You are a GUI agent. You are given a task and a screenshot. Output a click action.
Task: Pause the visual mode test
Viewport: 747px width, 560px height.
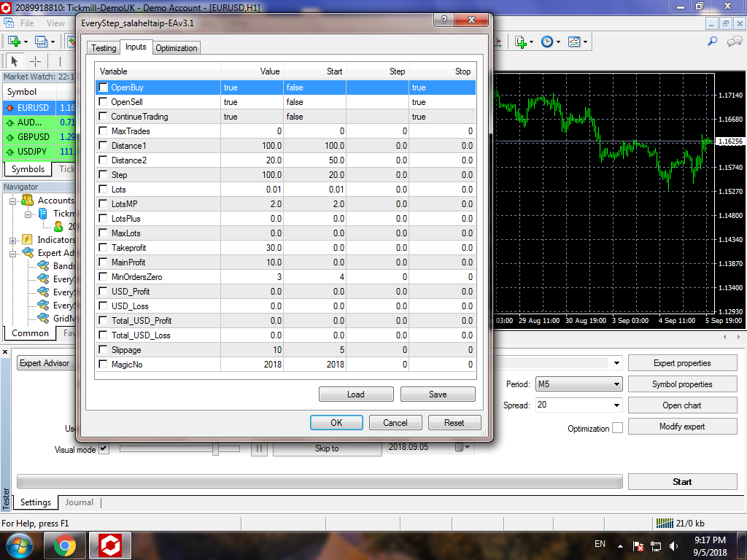click(x=259, y=448)
